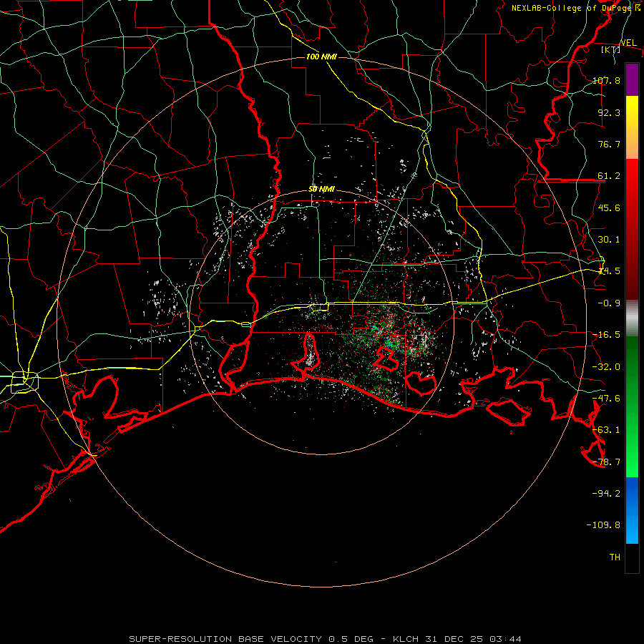Select the 50 NMI range ring label
Screen dimensions: 644x644
[x=321, y=189]
